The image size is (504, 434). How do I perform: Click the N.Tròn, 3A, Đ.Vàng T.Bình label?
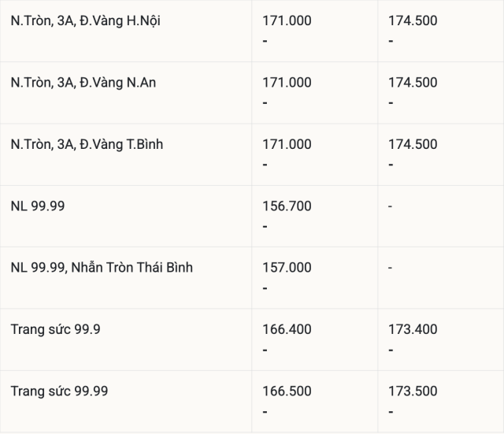pyautogui.click(x=87, y=144)
